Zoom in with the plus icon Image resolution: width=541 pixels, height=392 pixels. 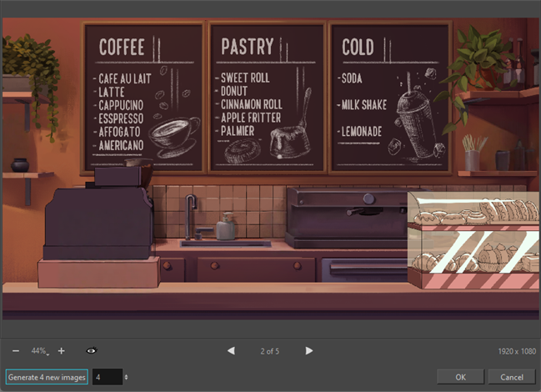coord(61,351)
